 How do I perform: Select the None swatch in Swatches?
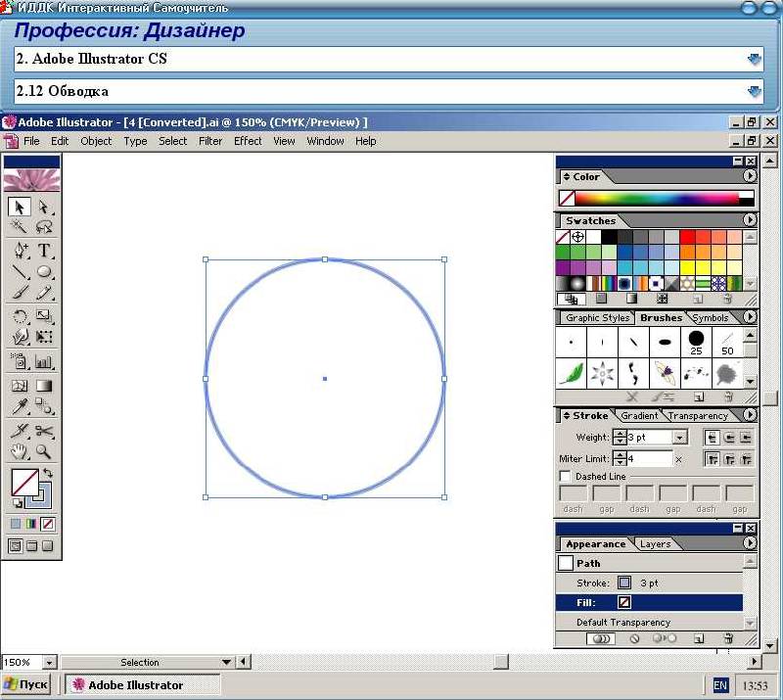point(563,237)
